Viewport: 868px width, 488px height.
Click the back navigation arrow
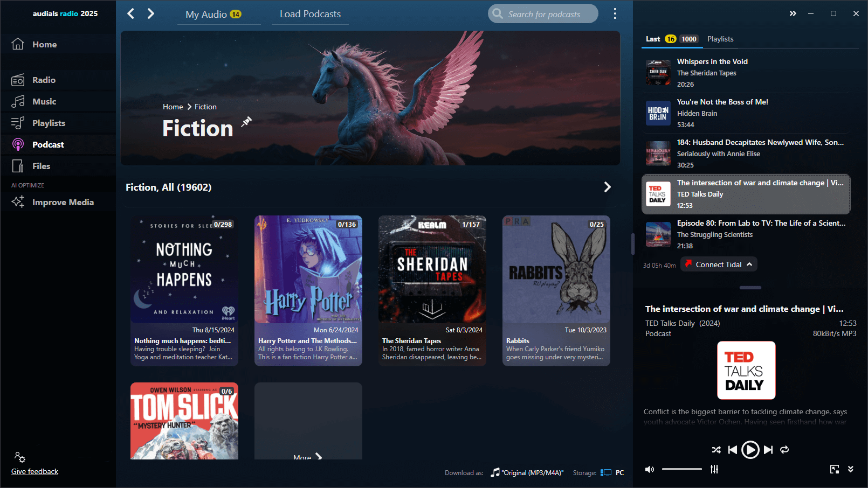[x=130, y=13]
